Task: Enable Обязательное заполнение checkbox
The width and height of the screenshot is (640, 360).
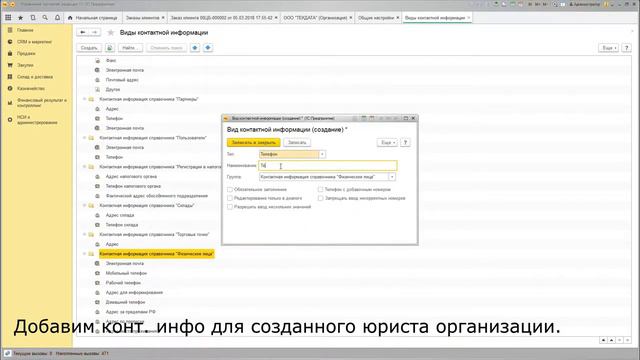Action: point(230,189)
